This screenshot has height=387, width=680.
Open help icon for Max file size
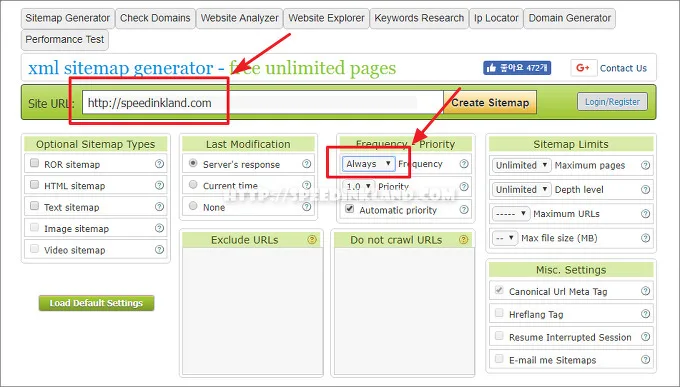click(645, 238)
